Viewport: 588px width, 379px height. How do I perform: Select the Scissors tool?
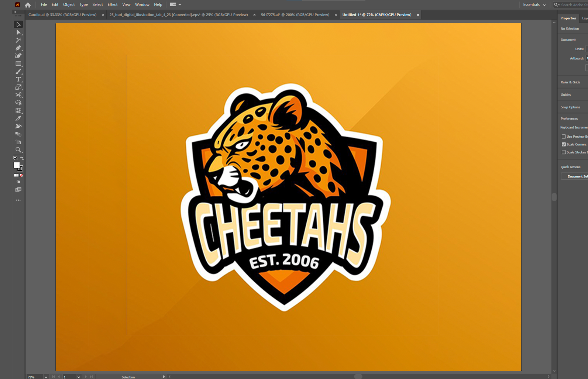click(x=18, y=95)
